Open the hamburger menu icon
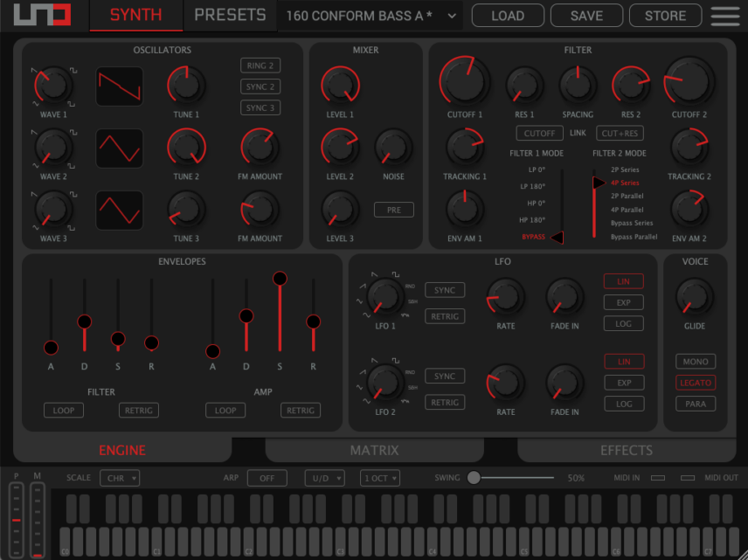The height and width of the screenshot is (560, 748). point(724,16)
